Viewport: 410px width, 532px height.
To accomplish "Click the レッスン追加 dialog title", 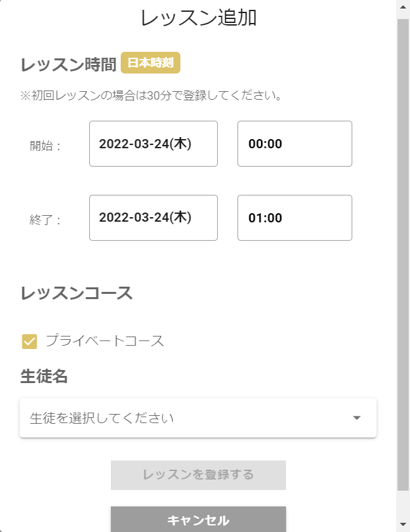I will [199, 18].
